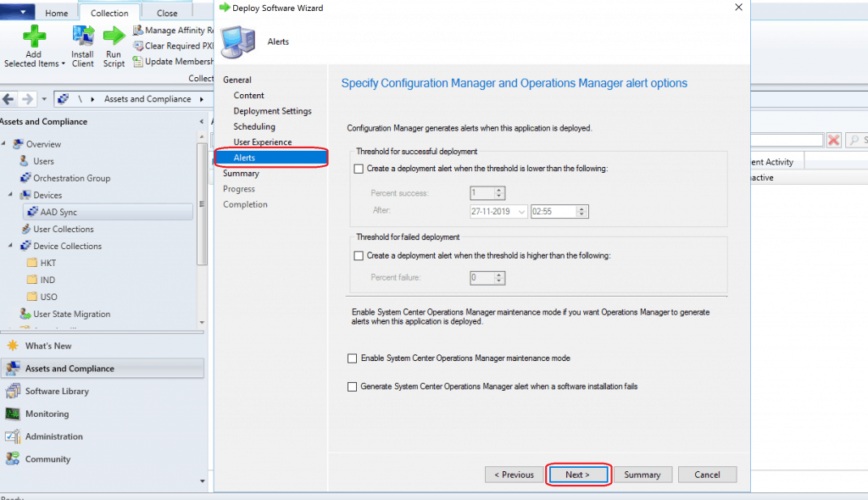The image size is (868, 500).
Task: Click the Monitoring workspace icon
Action: (x=13, y=414)
